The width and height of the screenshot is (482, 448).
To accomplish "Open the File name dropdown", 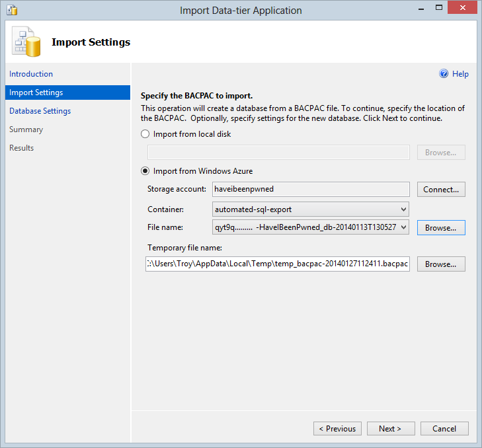I will coord(403,228).
